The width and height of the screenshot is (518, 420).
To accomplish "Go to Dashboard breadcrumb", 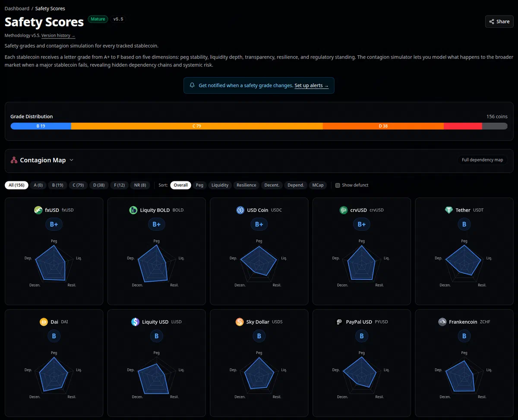I will [17, 9].
